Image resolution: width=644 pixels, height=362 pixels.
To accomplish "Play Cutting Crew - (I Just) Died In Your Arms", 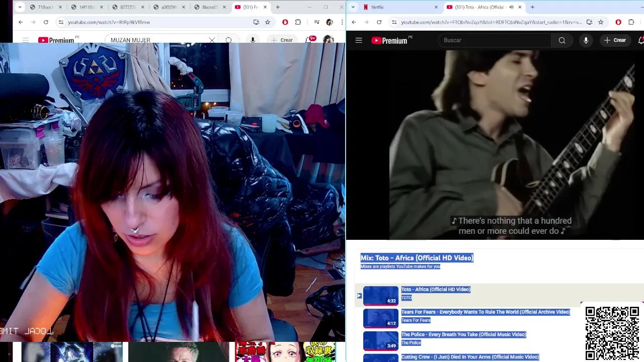I will (x=470, y=357).
